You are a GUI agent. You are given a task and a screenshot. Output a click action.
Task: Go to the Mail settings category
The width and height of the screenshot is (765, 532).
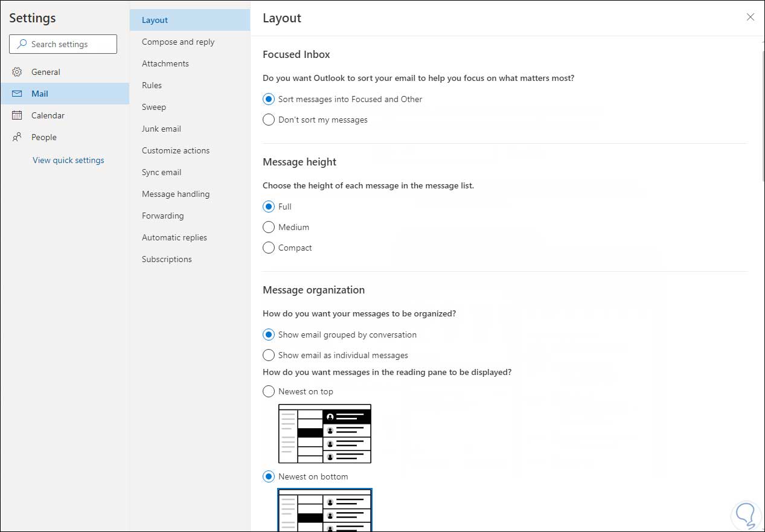65,94
